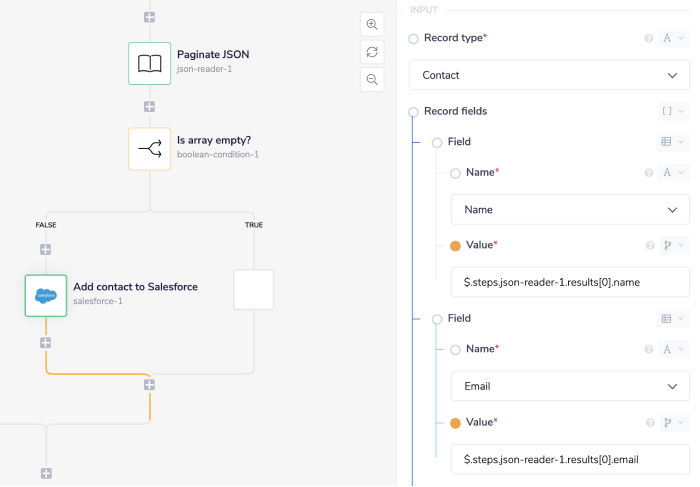Select the Salesforce cloud step icon

click(46, 295)
